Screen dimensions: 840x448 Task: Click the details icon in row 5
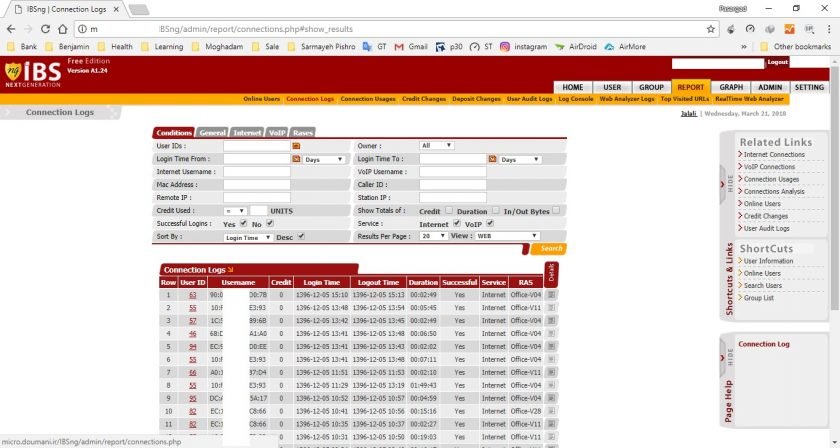[x=551, y=346]
